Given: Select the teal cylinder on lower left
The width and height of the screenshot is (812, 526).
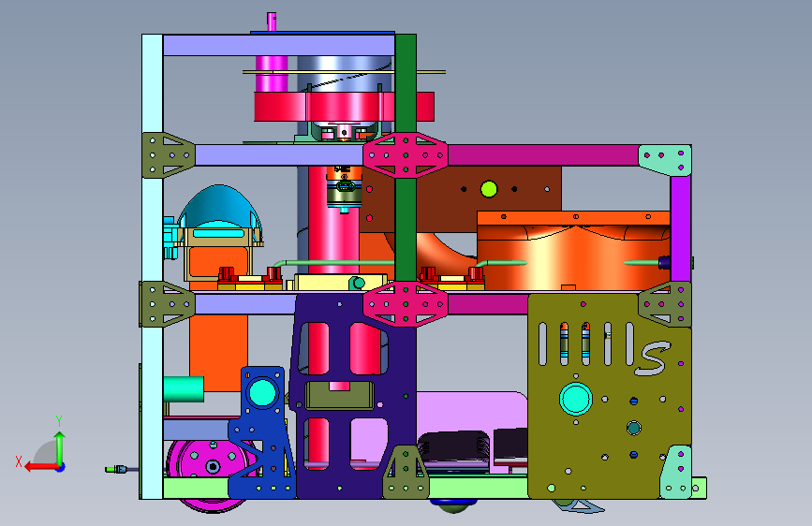Looking at the screenshot, I should 184,388.
